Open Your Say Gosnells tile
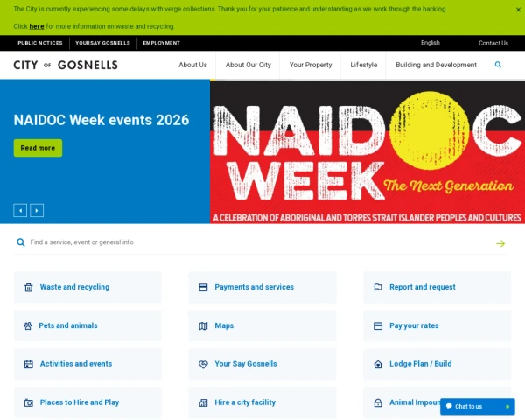Viewport: 525px width, 420px height. coord(262,364)
